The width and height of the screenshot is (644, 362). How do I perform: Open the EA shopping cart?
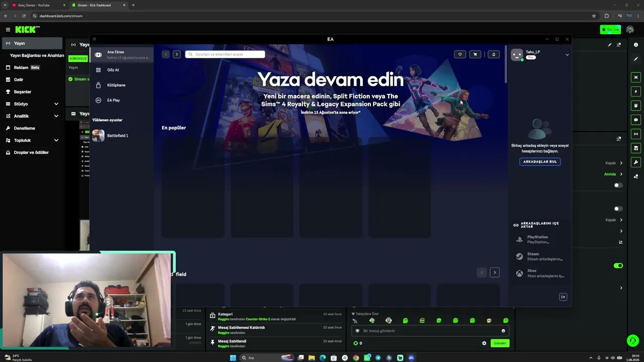[475, 54]
